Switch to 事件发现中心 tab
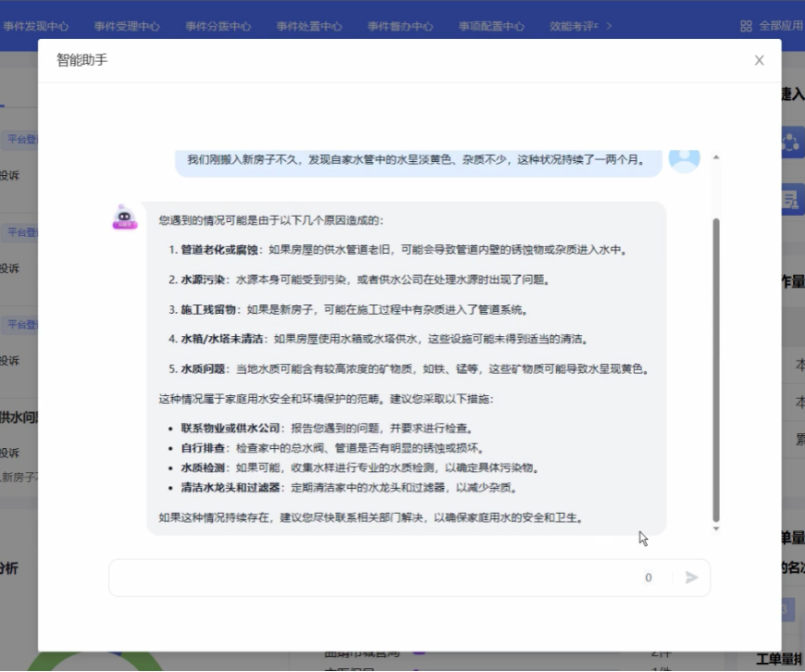Screen dimensions: 805x672 pyautogui.click(x=35, y=26)
